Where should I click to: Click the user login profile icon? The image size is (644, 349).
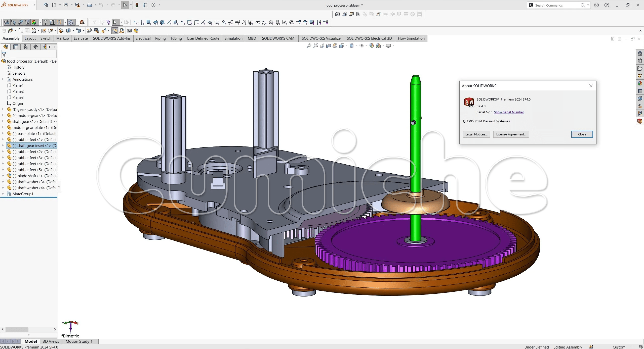click(x=596, y=5)
